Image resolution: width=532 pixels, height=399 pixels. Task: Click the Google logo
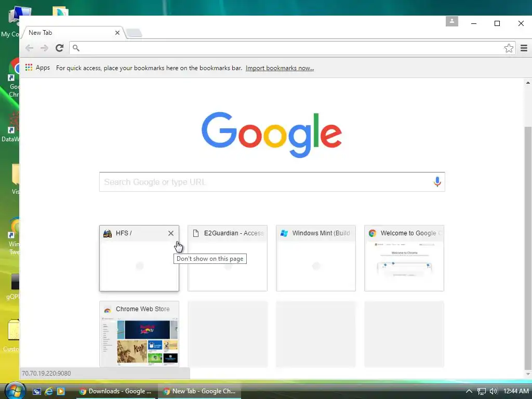271,135
